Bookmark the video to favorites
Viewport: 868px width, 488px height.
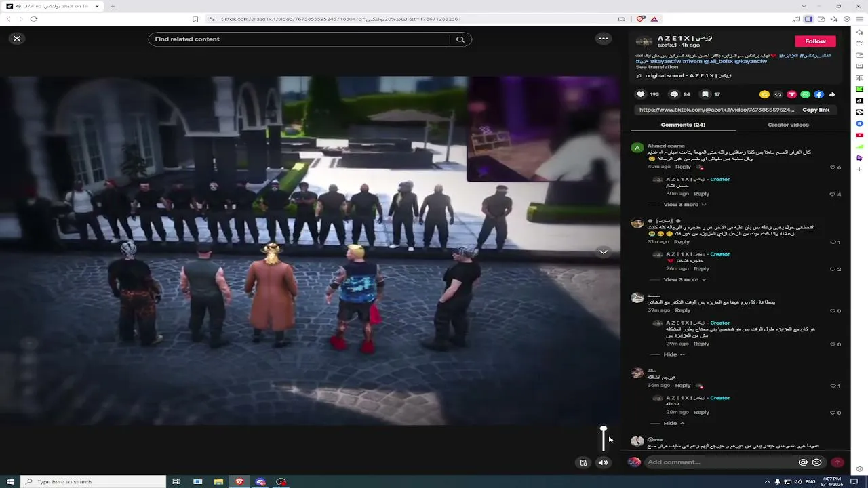705,94
